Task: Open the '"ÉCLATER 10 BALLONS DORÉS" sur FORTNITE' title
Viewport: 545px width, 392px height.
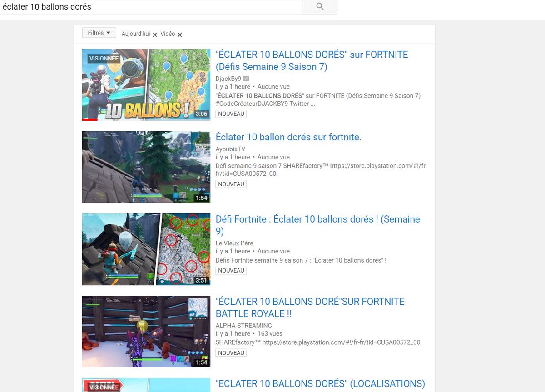Action: coord(312,60)
